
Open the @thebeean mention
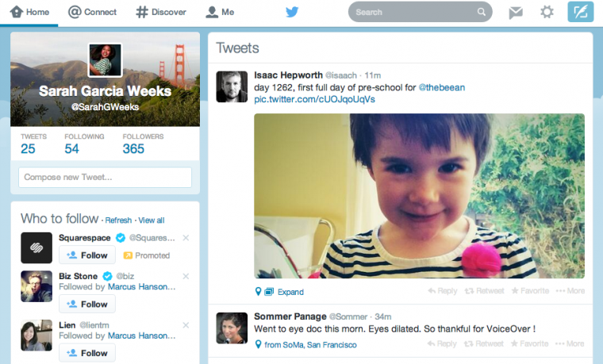pyautogui.click(x=441, y=88)
